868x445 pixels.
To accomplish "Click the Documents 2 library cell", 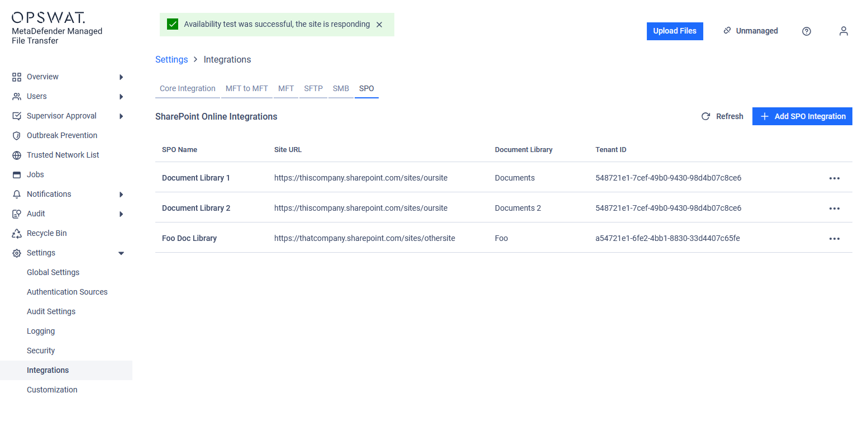I will [518, 208].
